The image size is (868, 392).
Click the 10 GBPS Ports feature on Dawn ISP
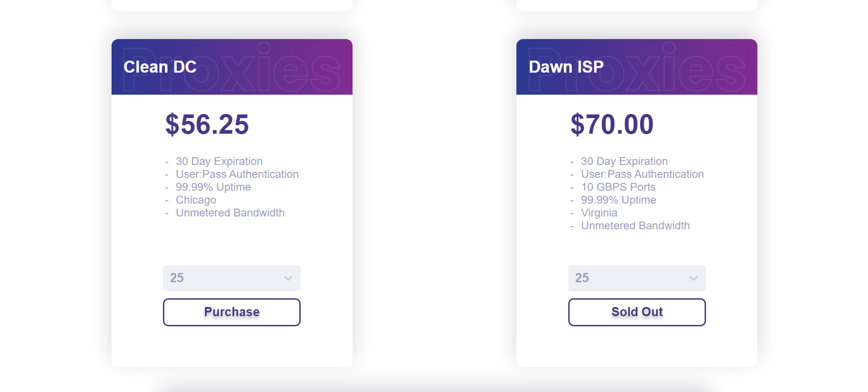click(618, 187)
